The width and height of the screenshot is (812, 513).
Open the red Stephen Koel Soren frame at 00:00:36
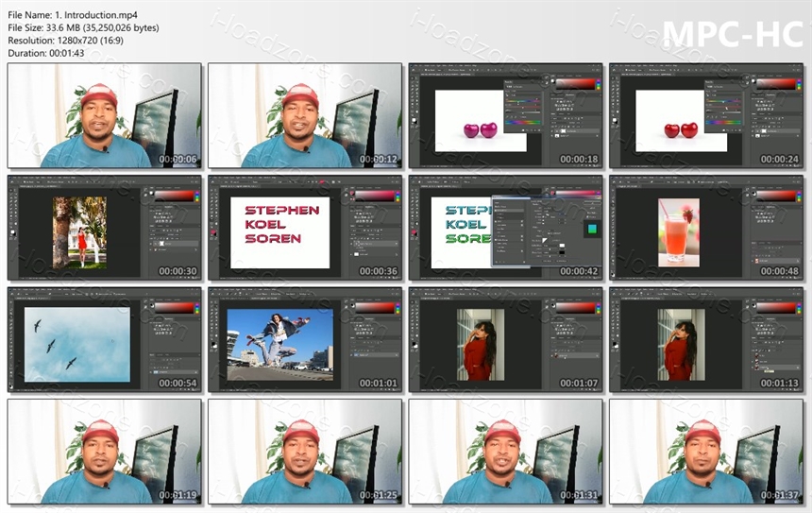[305, 228]
